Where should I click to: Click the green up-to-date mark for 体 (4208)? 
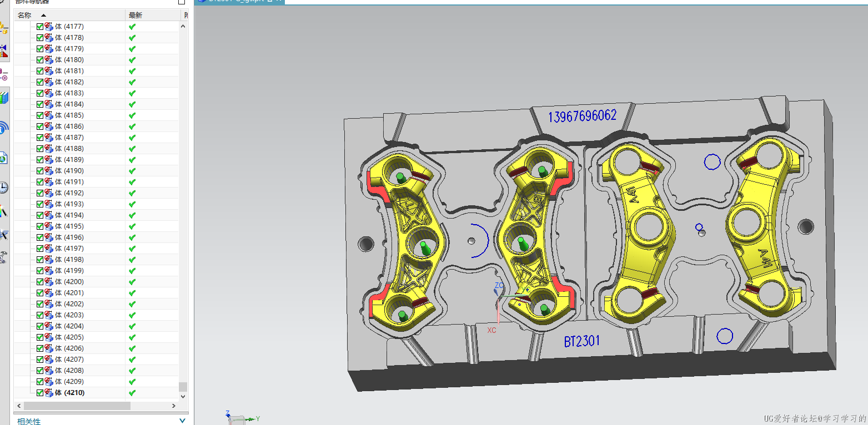(x=132, y=371)
